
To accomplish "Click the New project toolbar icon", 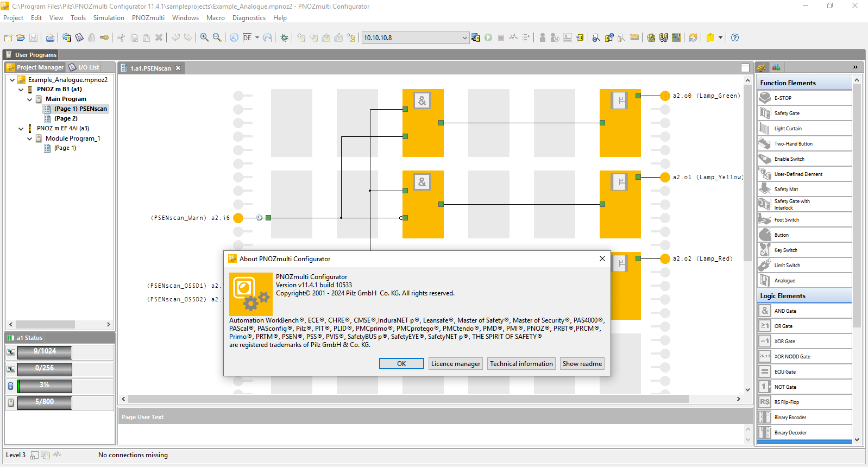I will tap(8, 37).
